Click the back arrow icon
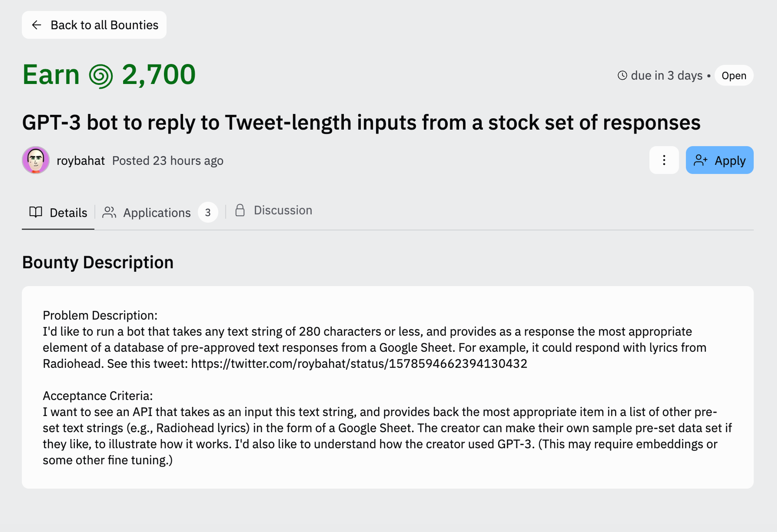The image size is (777, 532). [36, 25]
